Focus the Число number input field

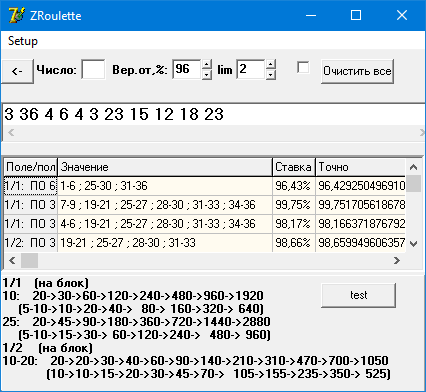point(93,69)
